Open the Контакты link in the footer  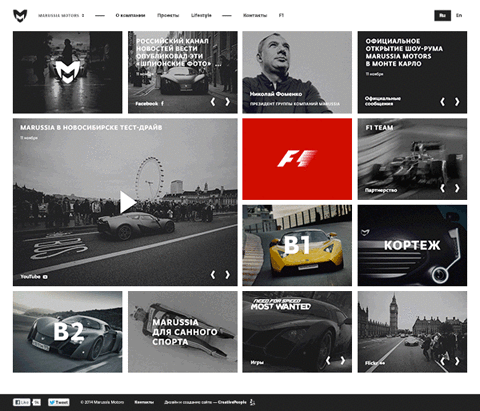(144, 402)
